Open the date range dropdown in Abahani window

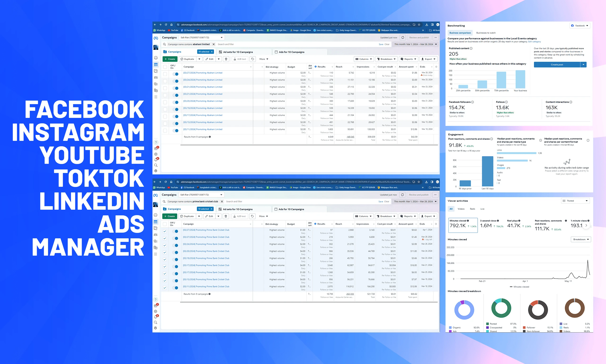[x=415, y=44]
